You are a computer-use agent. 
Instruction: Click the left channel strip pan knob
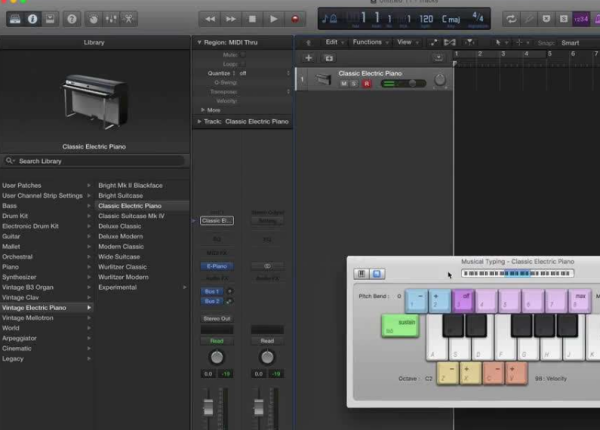click(x=217, y=357)
